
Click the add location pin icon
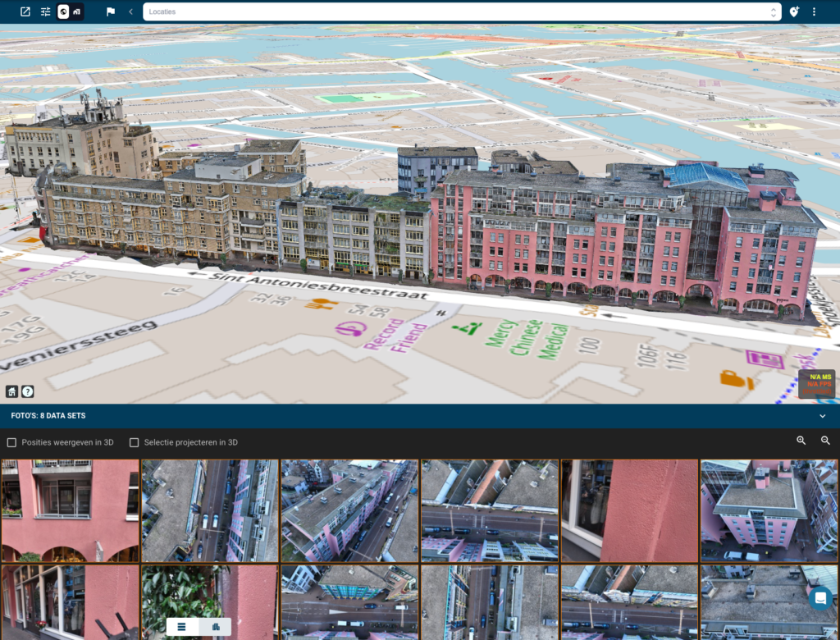[x=794, y=11]
